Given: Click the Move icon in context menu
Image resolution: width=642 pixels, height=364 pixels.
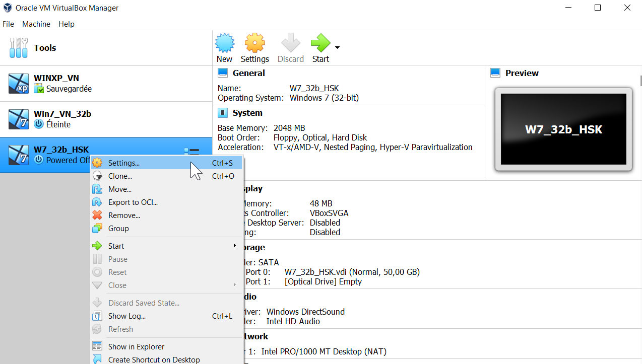Looking at the screenshot, I should pyautogui.click(x=97, y=189).
